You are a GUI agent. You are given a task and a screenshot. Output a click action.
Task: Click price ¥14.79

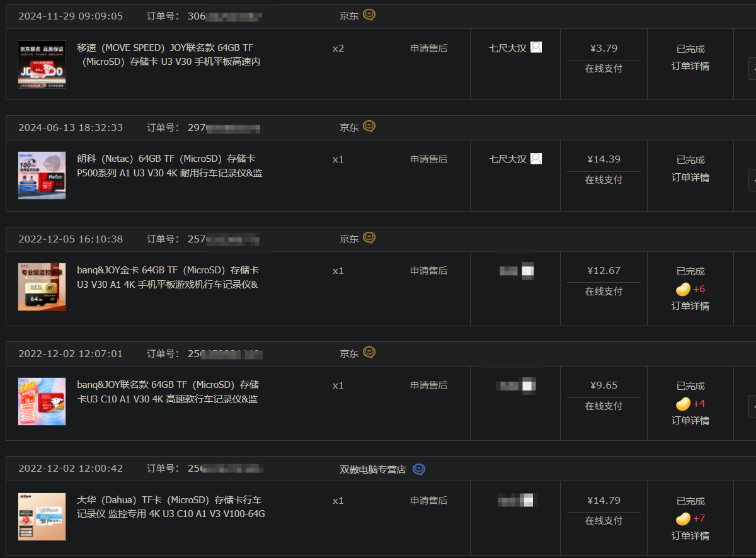604,501
